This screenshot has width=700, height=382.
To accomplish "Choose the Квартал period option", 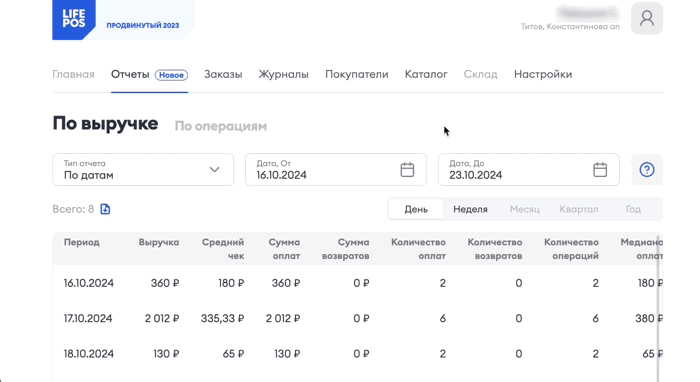I will pyautogui.click(x=579, y=209).
